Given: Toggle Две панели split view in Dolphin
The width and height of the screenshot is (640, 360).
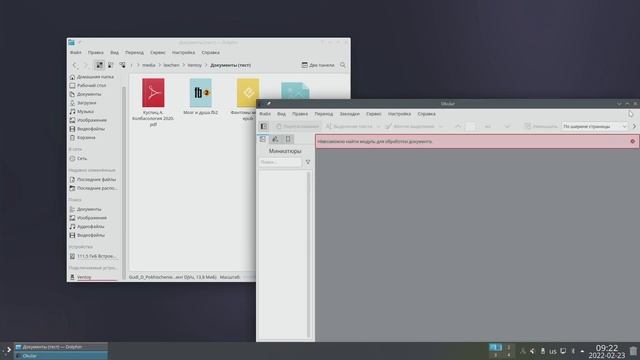Looking at the screenshot, I should pos(318,65).
